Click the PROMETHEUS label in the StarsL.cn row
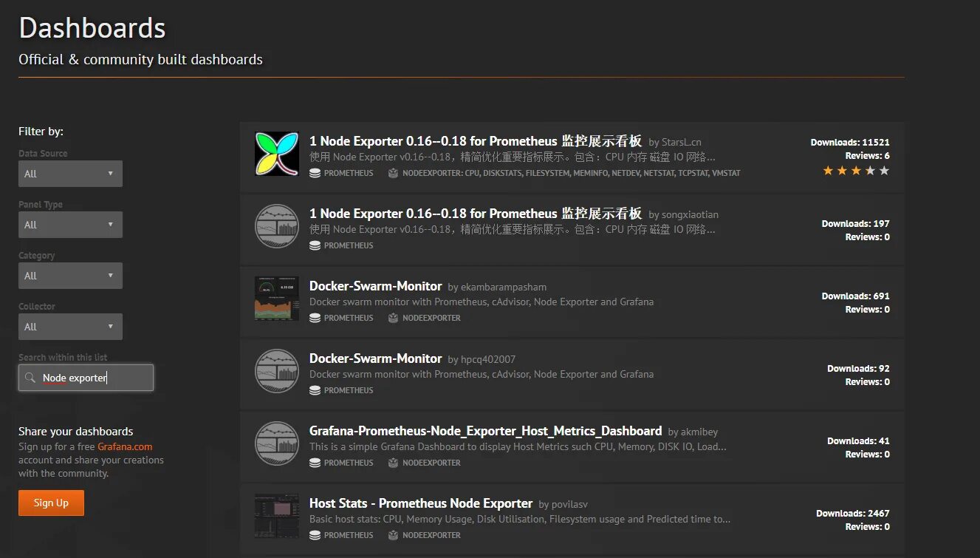Image resolution: width=980 pixels, height=558 pixels. [349, 173]
